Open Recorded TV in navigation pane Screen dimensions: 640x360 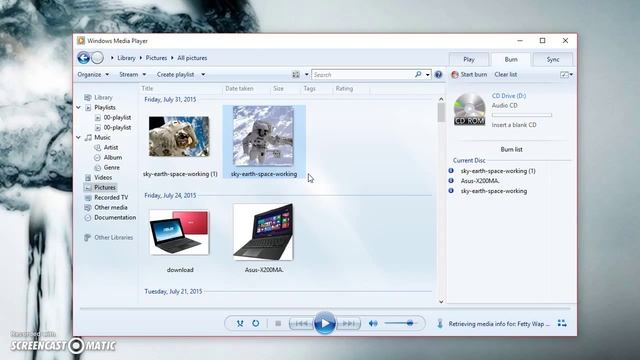(x=111, y=198)
